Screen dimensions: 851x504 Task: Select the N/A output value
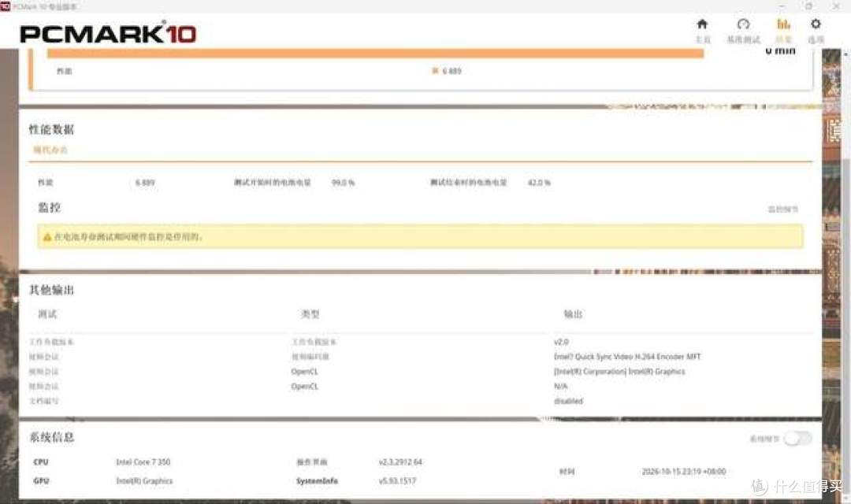(x=561, y=387)
